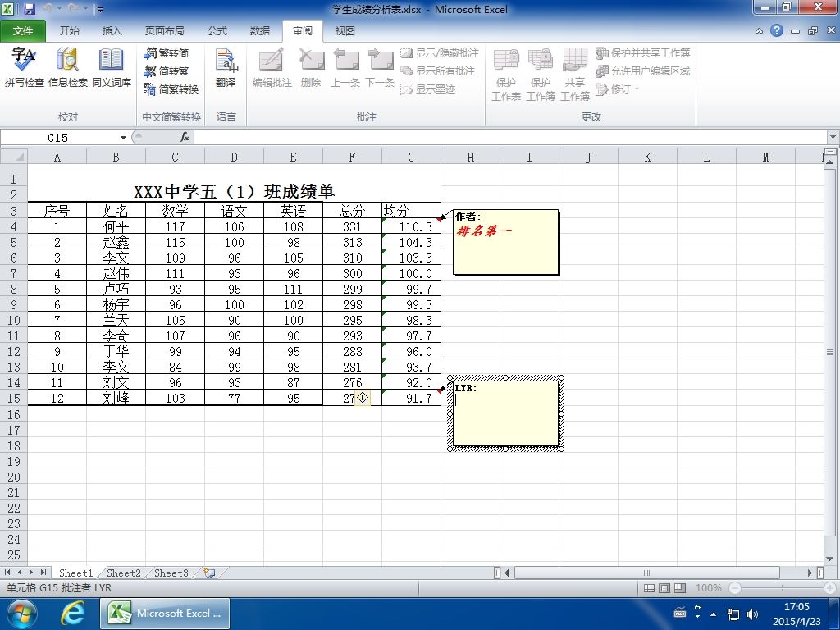The width and height of the screenshot is (840, 630).
Task: Toggle Show/Hide Comment (显示/隐藏批注)
Action: pyautogui.click(x=440, y=53)
